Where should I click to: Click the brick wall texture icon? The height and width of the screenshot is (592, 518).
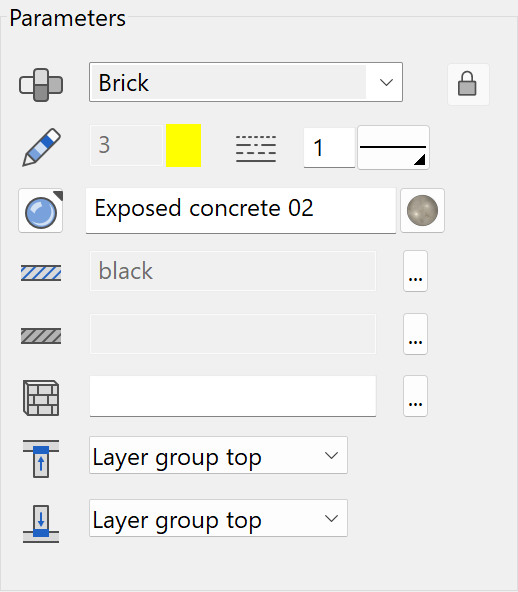pyautogui.click(x=41, y=398)
